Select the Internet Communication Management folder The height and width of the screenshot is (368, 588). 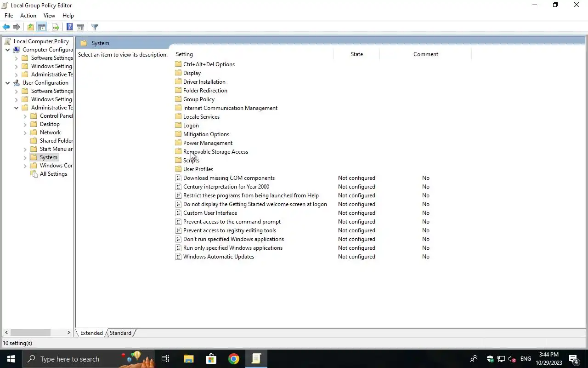click(230, 108)
